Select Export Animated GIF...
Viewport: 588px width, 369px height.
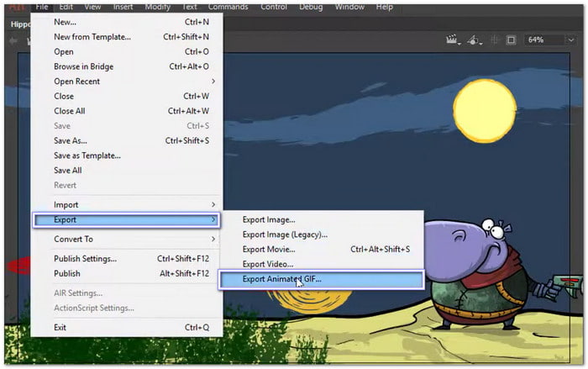coord(322,279)
